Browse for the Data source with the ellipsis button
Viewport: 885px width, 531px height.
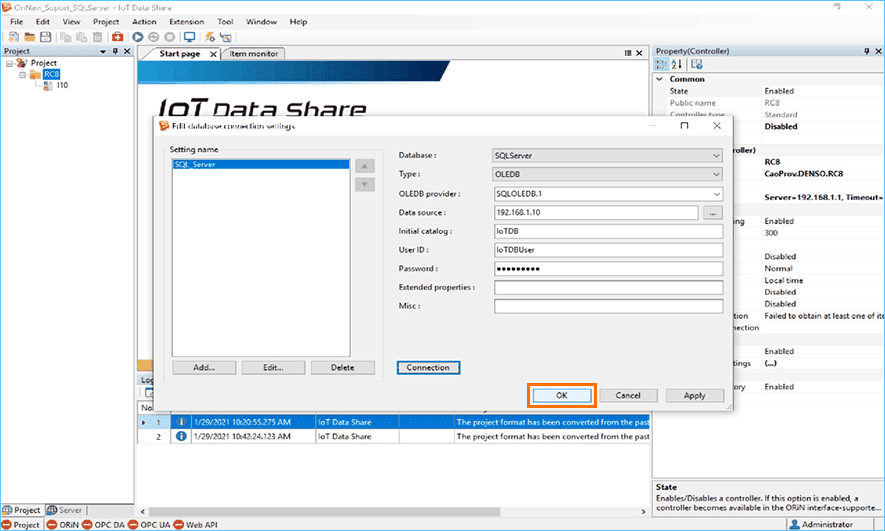click(x=713, y=213)
